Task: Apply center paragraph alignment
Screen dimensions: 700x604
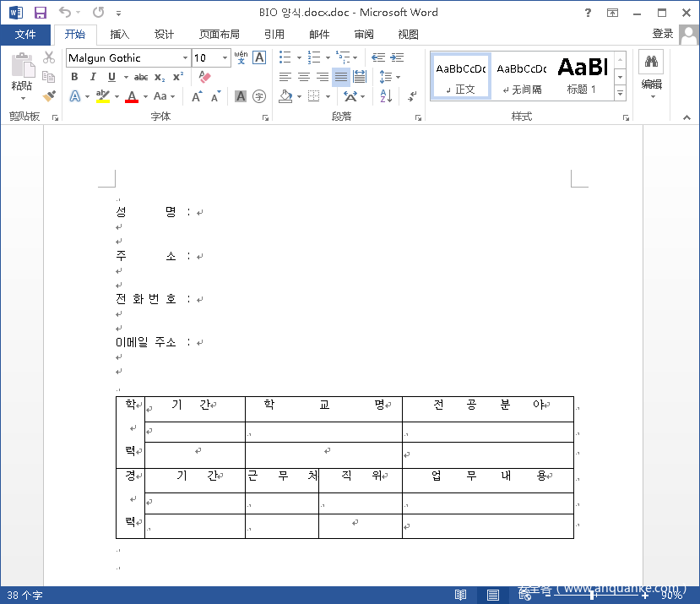Action: click(304, 77)
